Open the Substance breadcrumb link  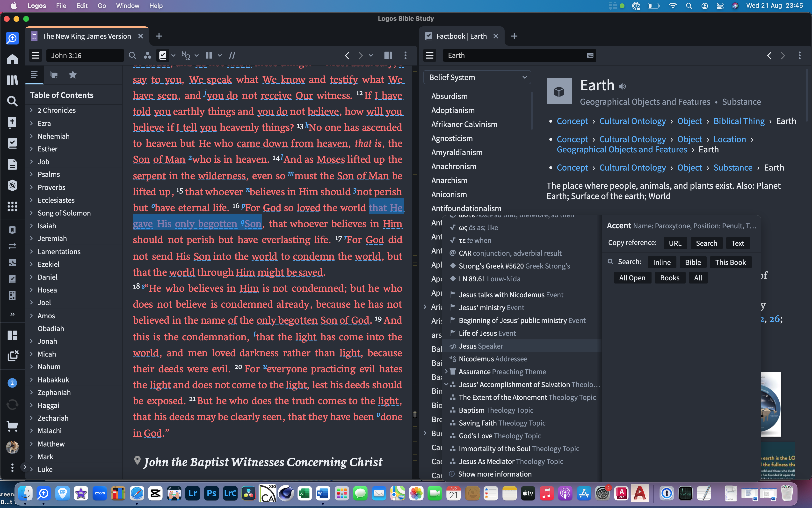click(x=733, y=167)
